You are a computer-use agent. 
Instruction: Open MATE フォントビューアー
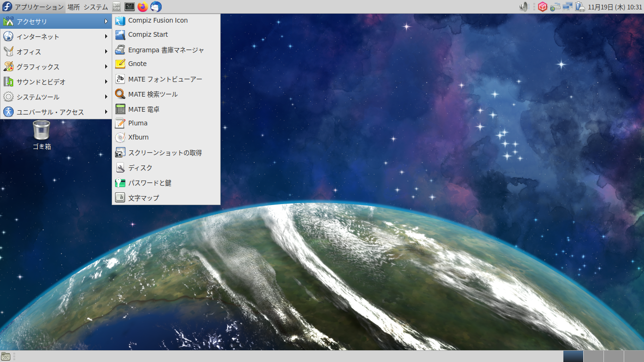point(166,79)
